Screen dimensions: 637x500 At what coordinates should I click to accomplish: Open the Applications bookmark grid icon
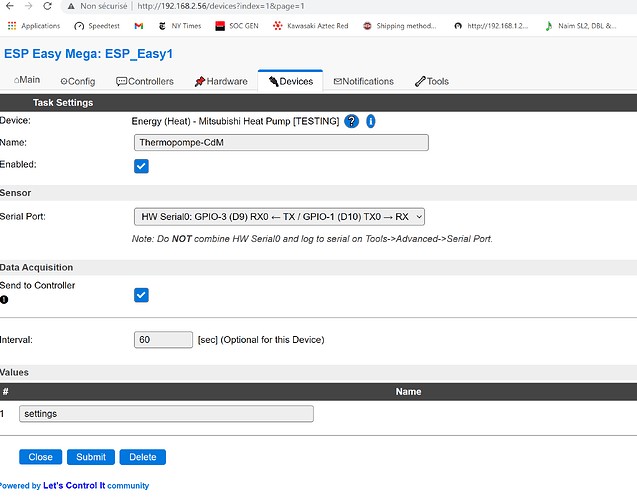click(x=12, y=26)
